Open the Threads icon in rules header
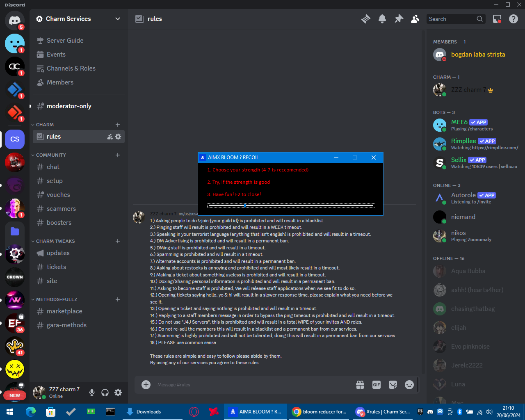 [366, 19]
